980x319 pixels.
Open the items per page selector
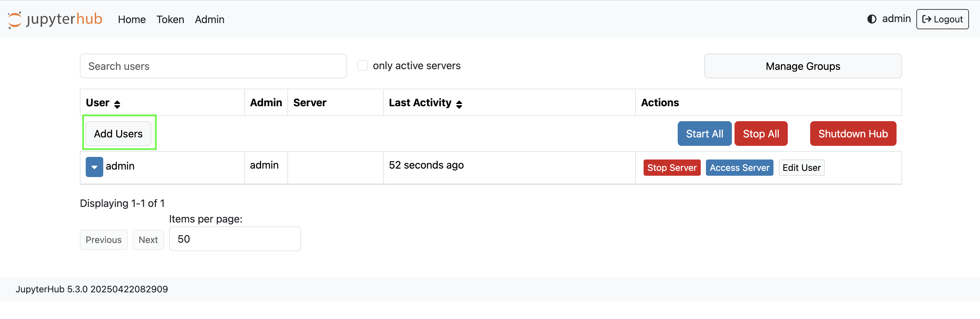tap(234, 239)
